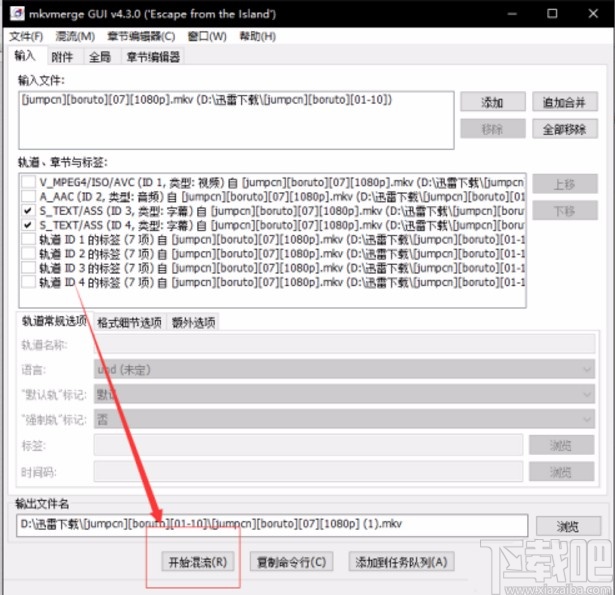
Task: Click the 开始混流(R) button
Action: point(198,562)
